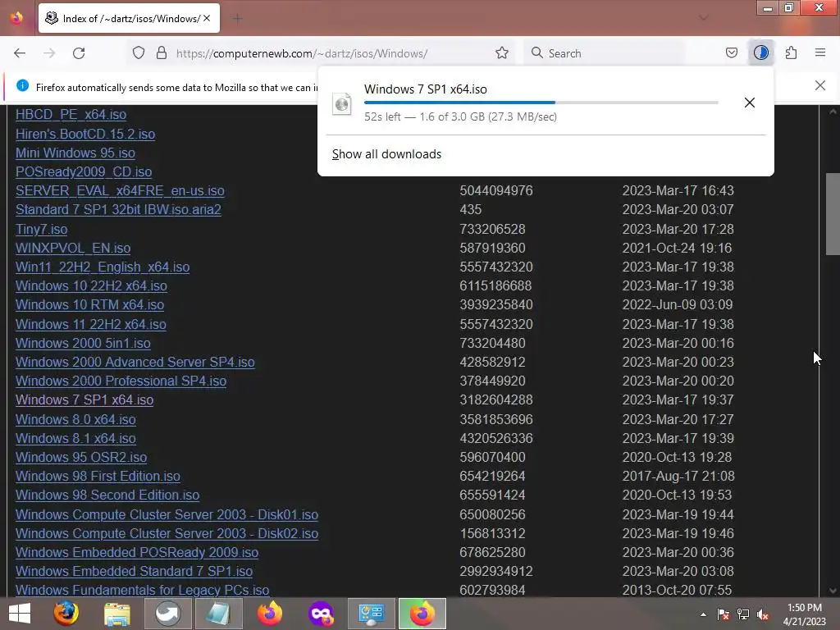The height and width of the screenshot is (630, 840).
Task: Focus the URL address bar
Action: tap(322, 53)
